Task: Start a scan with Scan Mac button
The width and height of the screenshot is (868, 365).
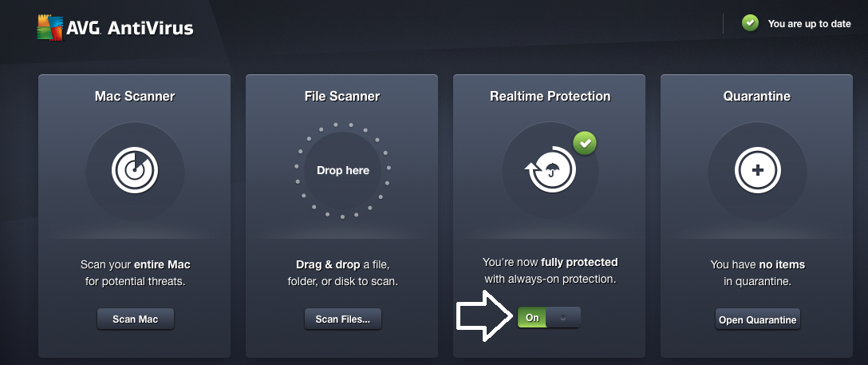Action: [x=136, y=319]
